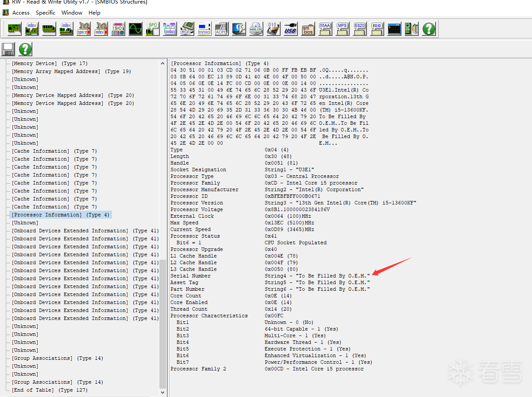Click the green help icon beside Save

[25, 49]
